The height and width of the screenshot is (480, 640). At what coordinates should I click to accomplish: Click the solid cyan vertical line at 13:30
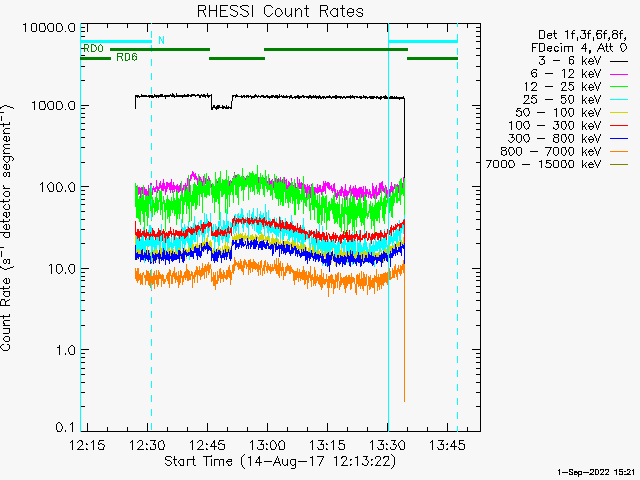click(x=388, y=227)
